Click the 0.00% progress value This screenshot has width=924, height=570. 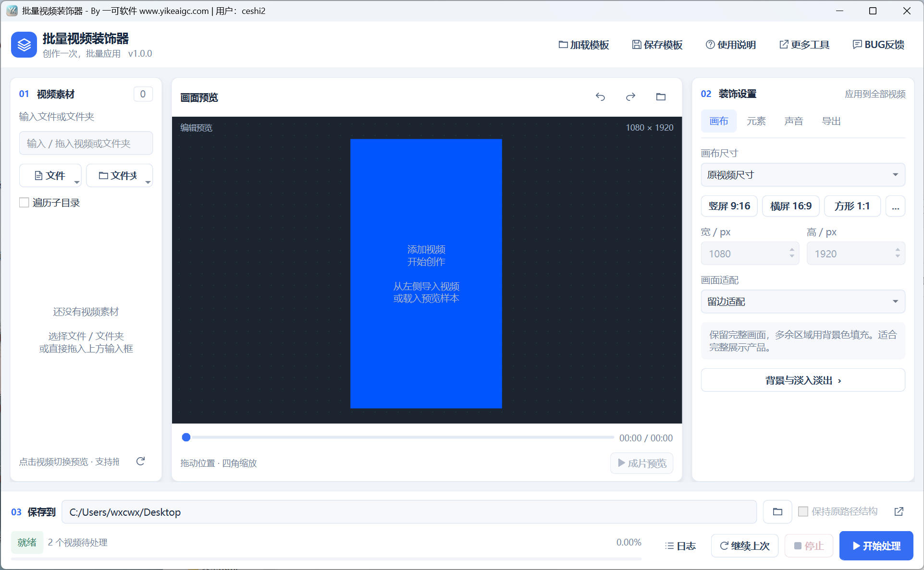[x=628, y=542]
